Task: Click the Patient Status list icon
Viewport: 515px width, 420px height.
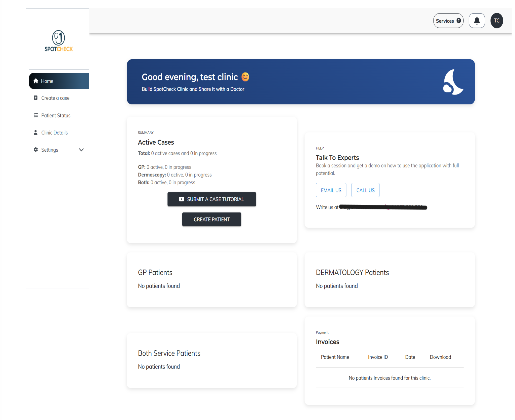Action: [x=36, y=115]
